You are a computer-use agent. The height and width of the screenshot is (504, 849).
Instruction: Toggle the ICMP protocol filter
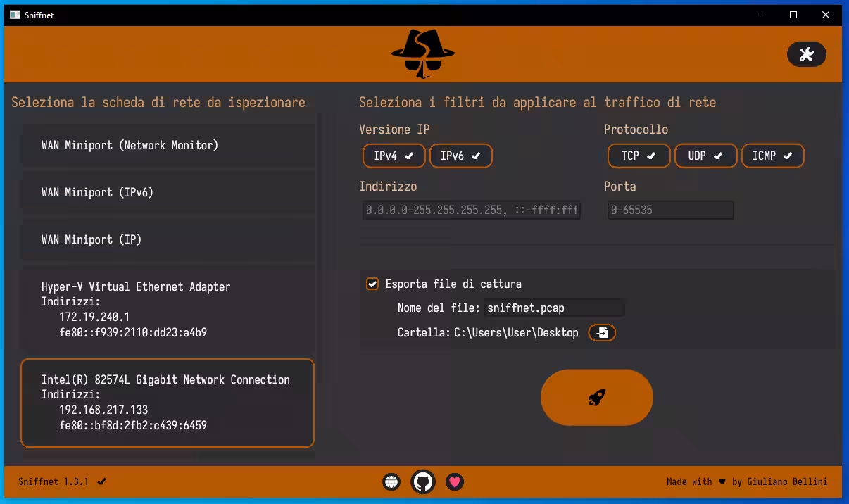tap(772, 156)
